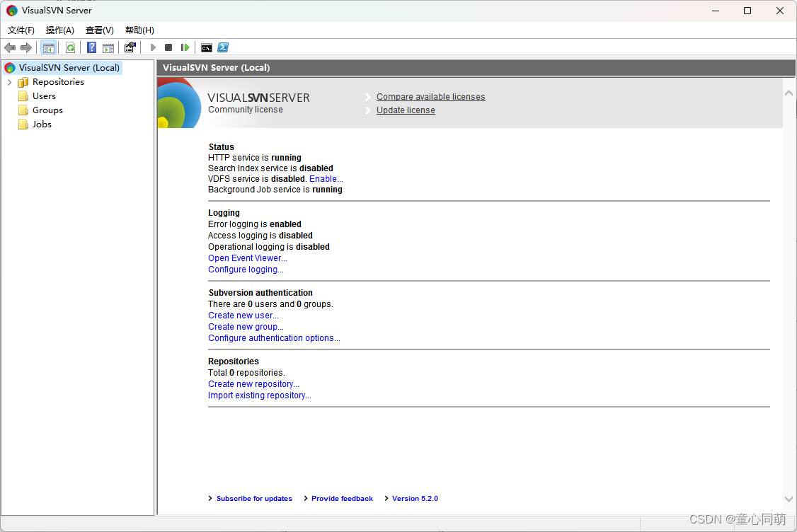Click the Forward arrow toolbar icon
The height and width of the screenshot is (532, 797).
[x=26, y=48]
